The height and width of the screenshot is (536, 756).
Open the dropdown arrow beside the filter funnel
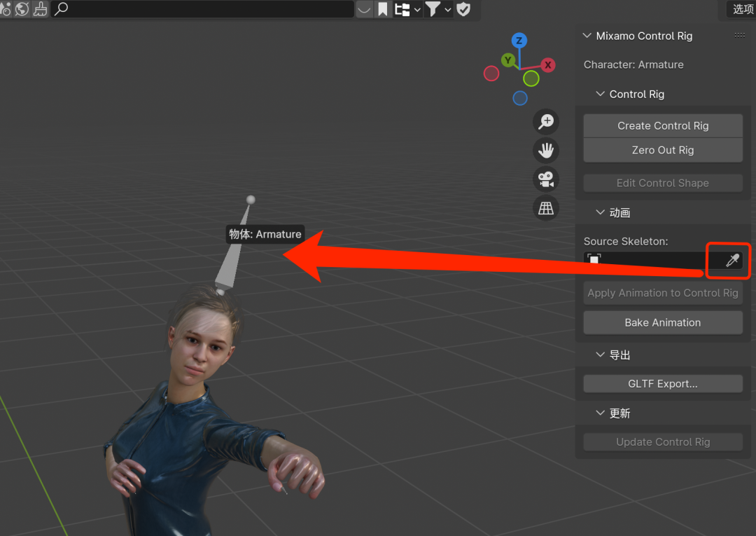(448, 9)
